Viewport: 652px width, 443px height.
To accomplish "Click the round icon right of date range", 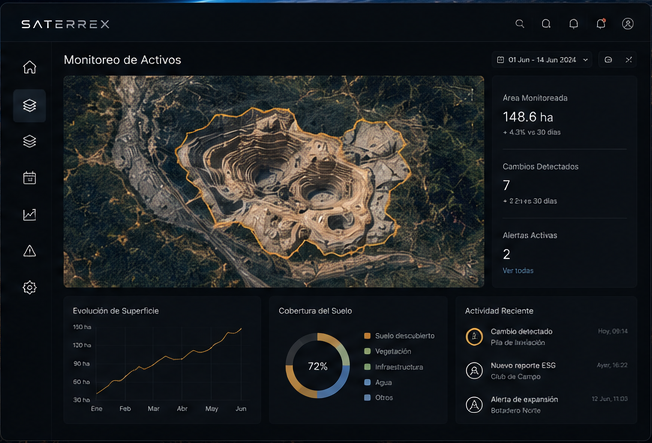I will point(608,60).
